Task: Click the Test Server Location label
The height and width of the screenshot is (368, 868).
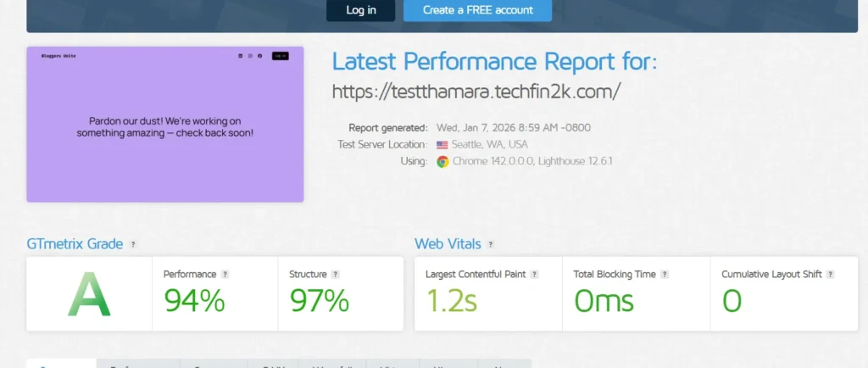Action: pyautogui.click(x=382, y=145)
